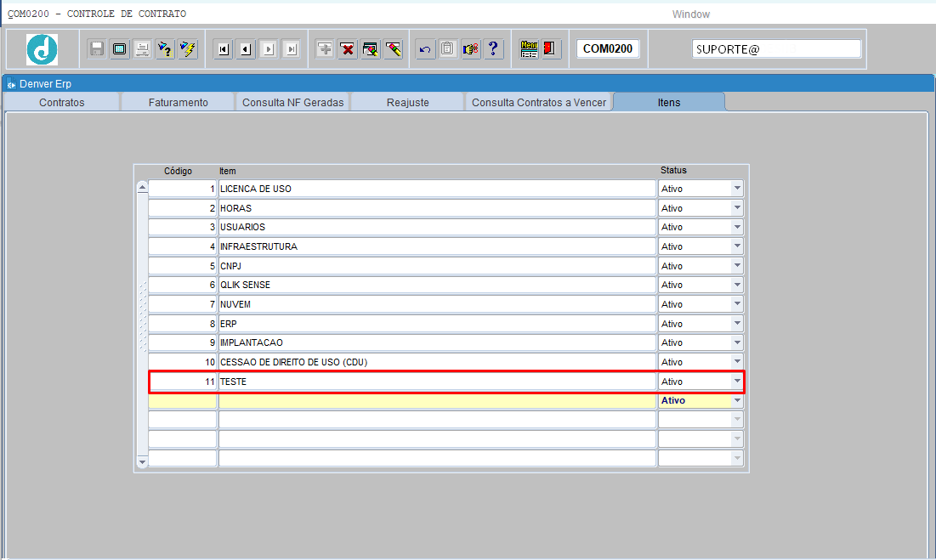
Task: Select the CNPJ item
Action: point(437,266)
